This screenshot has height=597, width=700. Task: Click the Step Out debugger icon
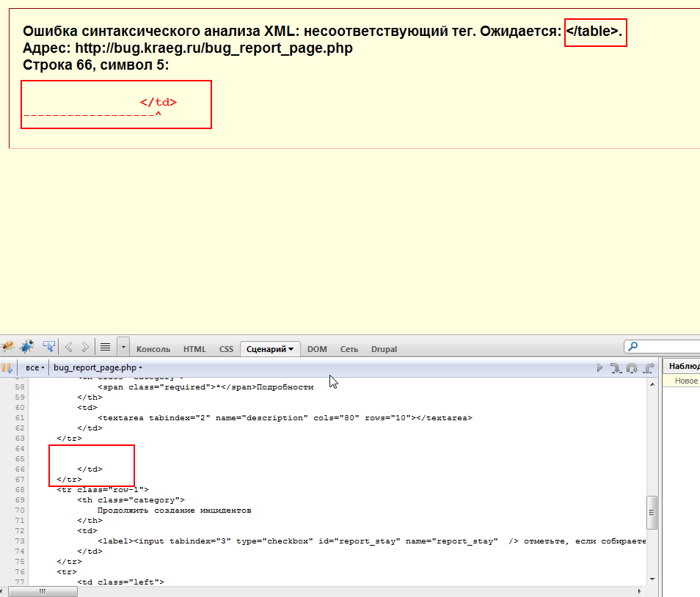point(649,367)
